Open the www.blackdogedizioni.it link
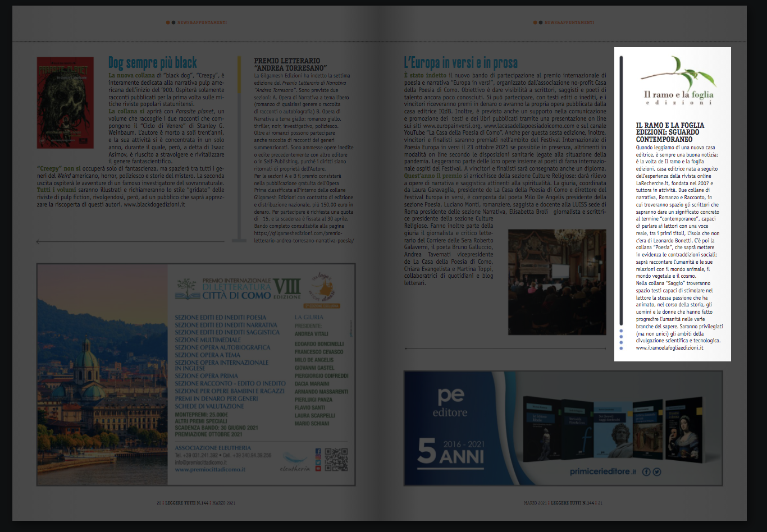Screen dimensions: 767x532 (154, 205)
